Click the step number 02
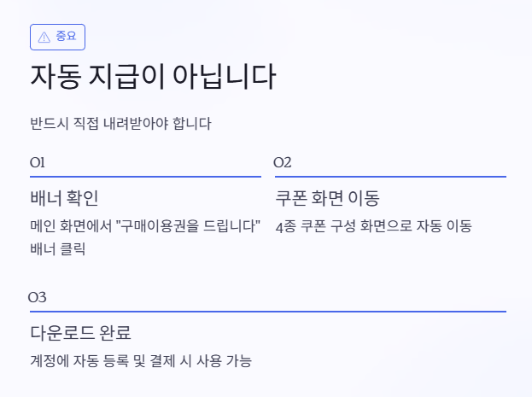The image size is (532, 397). [x=283, y=162]
